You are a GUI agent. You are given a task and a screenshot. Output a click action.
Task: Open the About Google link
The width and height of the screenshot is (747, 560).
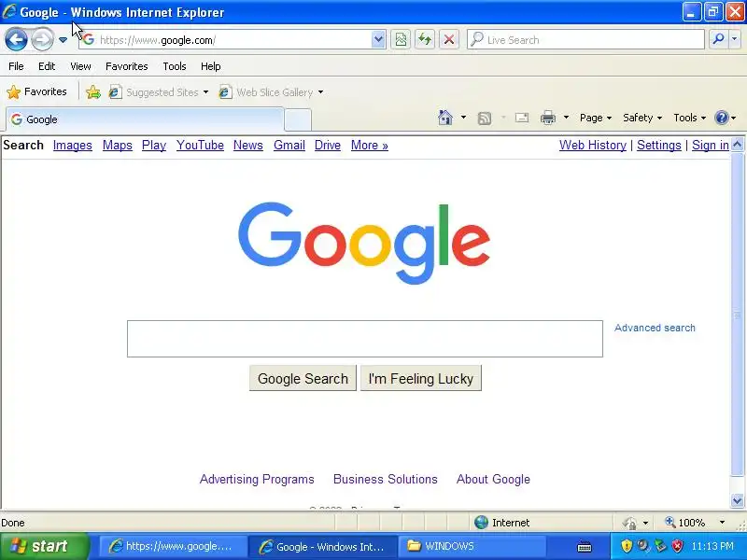(x=493, y=479)
